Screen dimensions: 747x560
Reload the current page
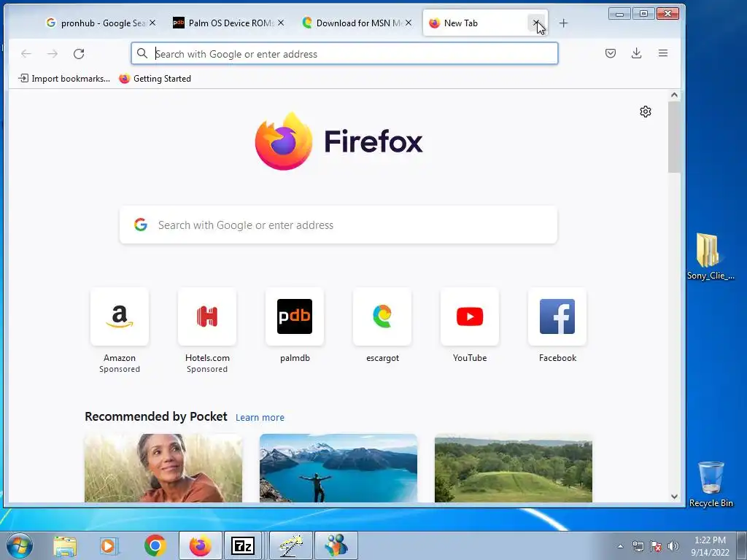point(79,54)
